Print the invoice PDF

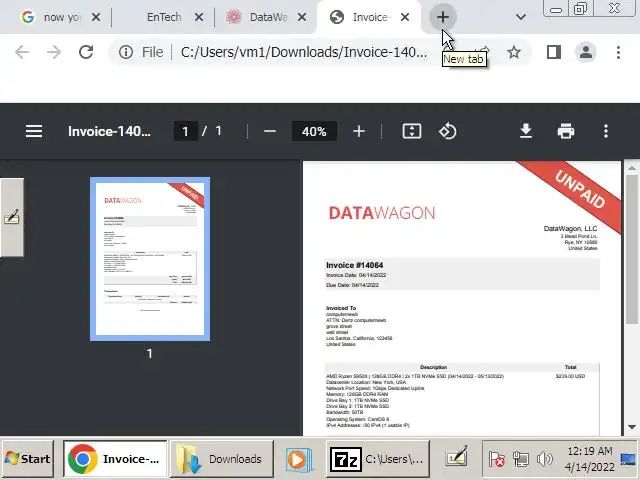566,131
